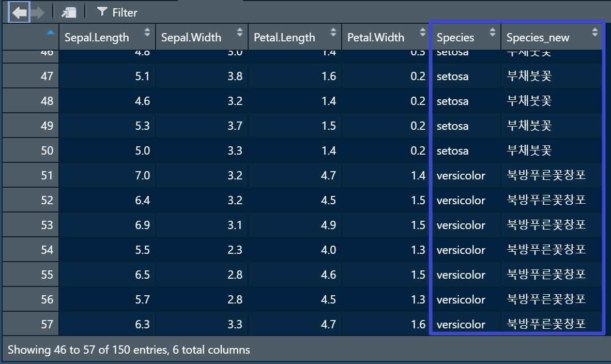This screenshot has width=611, height=364.
Task: Select the Petal.Width column header
Action: [x=387, y=37]
